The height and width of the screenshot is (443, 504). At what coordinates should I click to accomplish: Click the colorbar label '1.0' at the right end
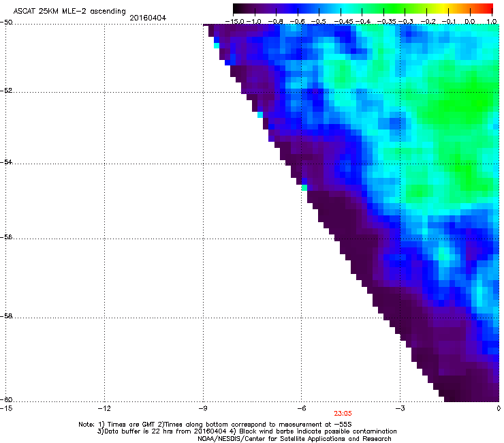click(x=492, y=21)
